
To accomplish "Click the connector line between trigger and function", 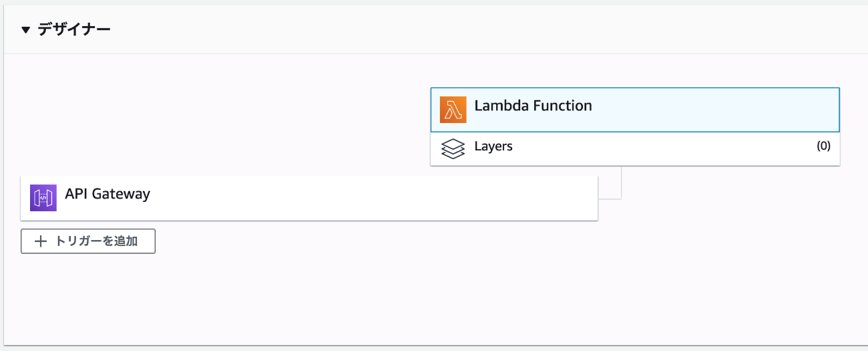I will click(621, 184).
